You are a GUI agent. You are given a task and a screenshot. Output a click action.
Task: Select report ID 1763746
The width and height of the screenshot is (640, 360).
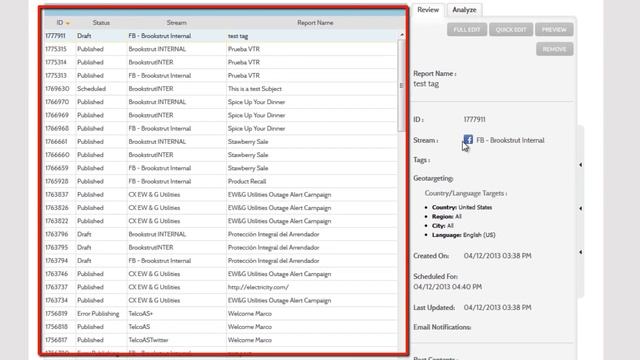pos(220,274)
